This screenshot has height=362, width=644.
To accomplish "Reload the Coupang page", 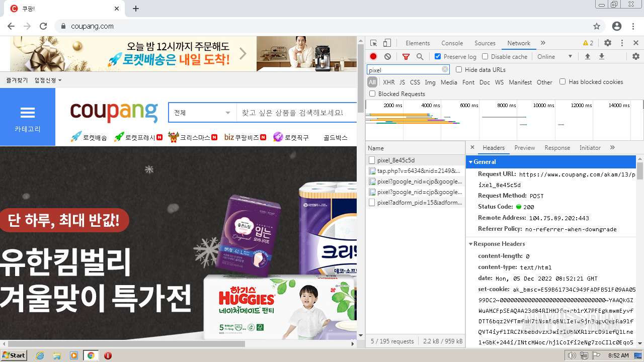I will (43, 26).
